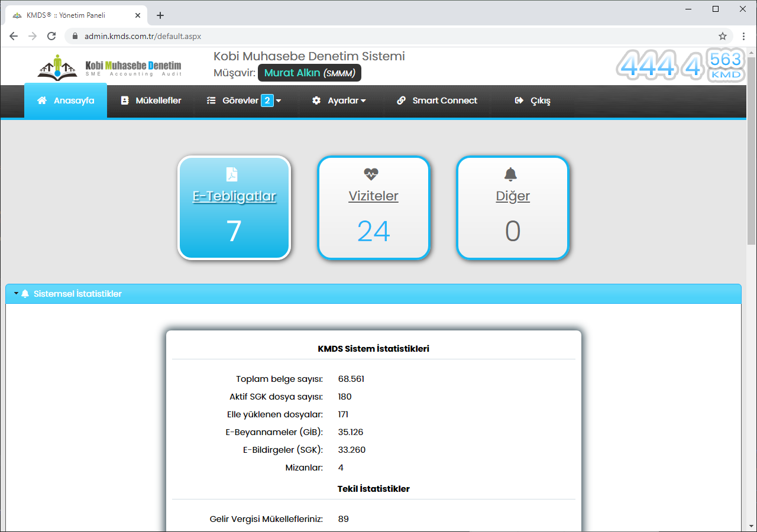The width and height of the screenshot is (757, 532).
Task: Click the Elle yüklenen dosyalar value 171
Action: click(343, 414)
